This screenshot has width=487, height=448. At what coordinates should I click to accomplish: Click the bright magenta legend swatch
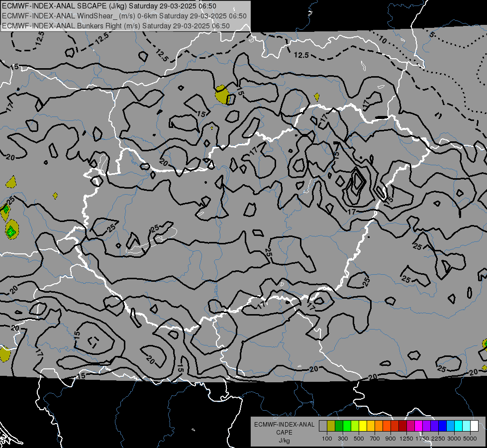[419, 426]
